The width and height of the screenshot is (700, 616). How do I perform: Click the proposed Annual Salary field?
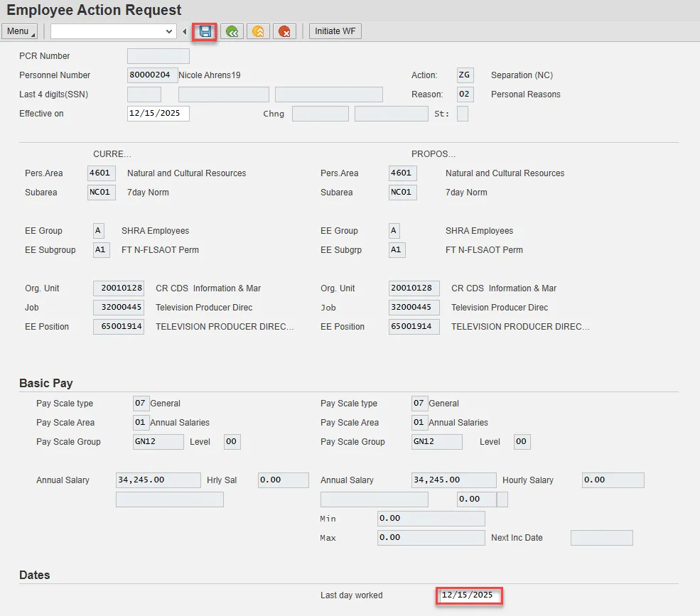453,480
